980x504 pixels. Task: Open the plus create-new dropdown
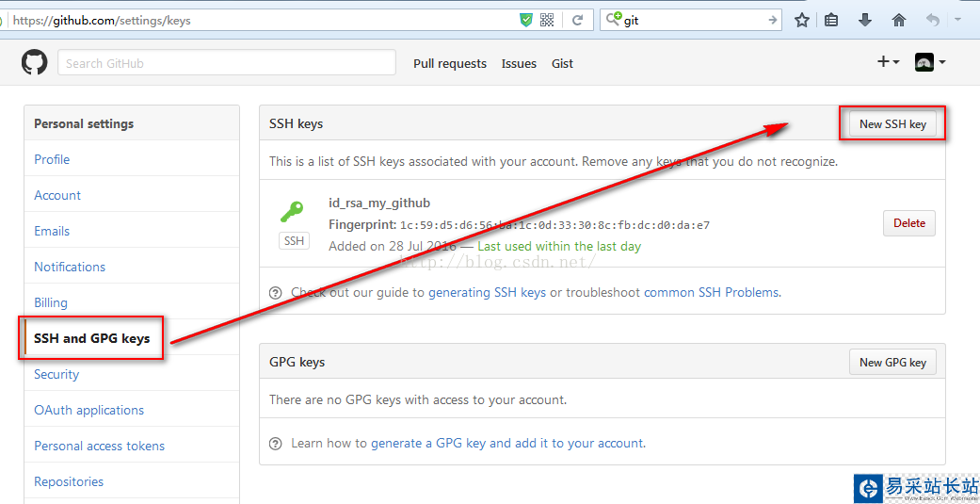click(888, 62)
